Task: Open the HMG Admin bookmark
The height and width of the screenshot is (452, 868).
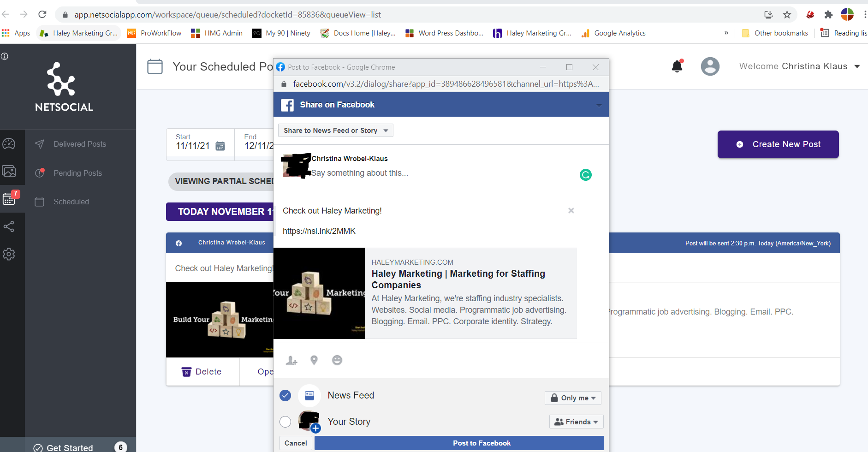Action: point(217,33)
